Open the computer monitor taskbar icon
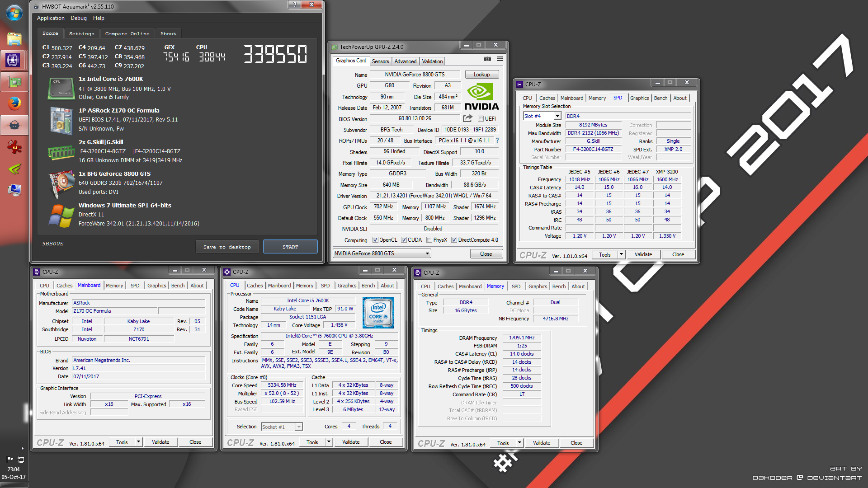 point(14,190)
